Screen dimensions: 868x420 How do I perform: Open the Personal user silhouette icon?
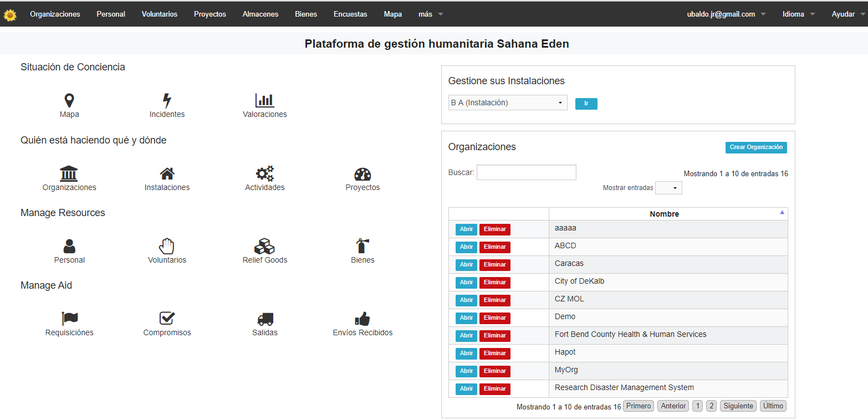coord(69,246)
